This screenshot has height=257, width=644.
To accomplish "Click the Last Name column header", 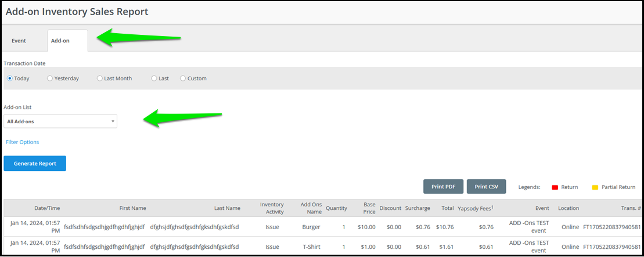I will [227, 208].
